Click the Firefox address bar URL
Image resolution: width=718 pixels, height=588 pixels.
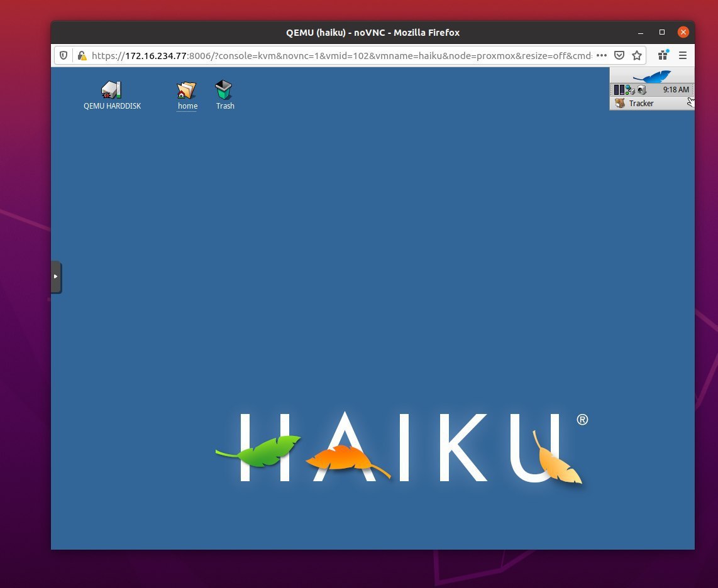click(341, 56)
